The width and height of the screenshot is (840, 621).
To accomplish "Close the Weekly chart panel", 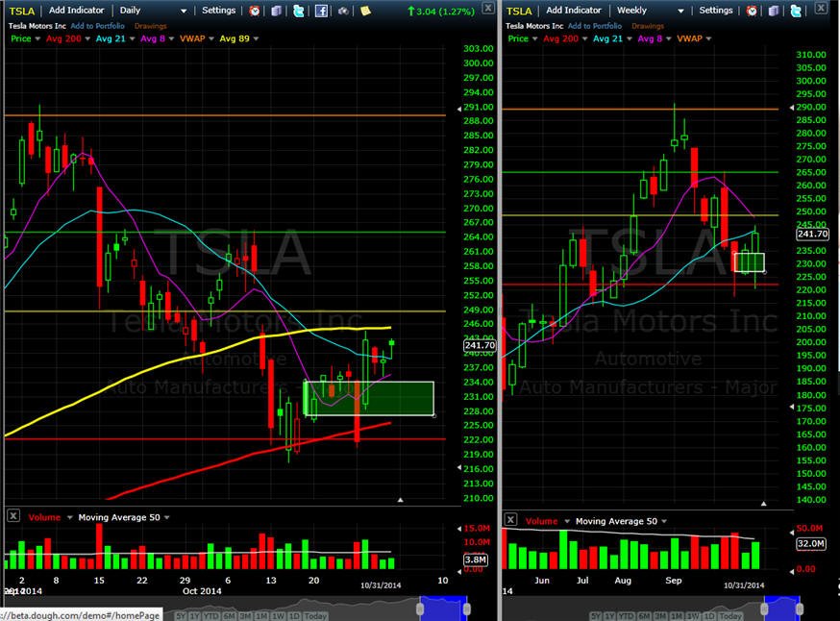I will click(x=821, y=8).
